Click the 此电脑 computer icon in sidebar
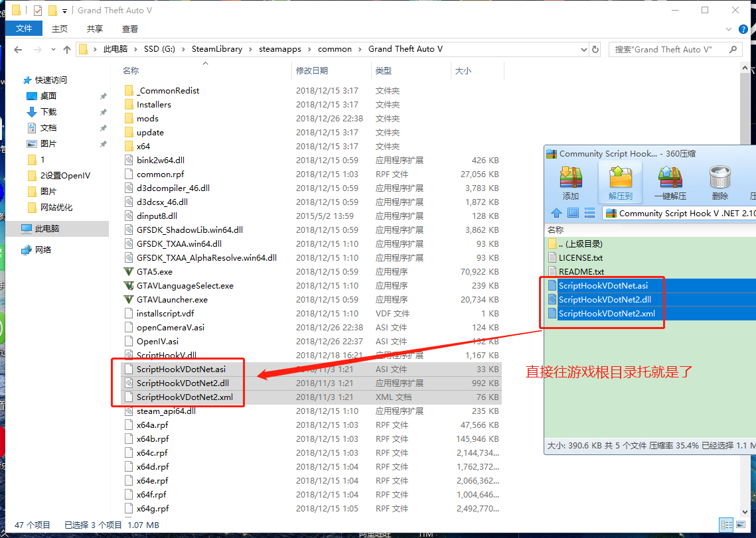 (27, 228)
